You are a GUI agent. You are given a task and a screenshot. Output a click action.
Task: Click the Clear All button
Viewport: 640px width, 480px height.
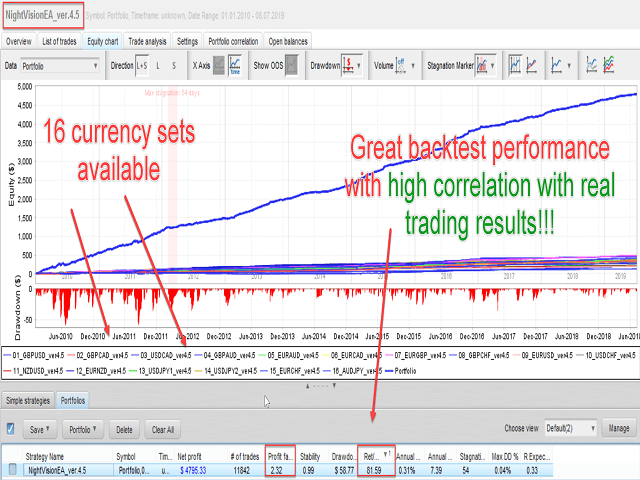pos(163,429)
